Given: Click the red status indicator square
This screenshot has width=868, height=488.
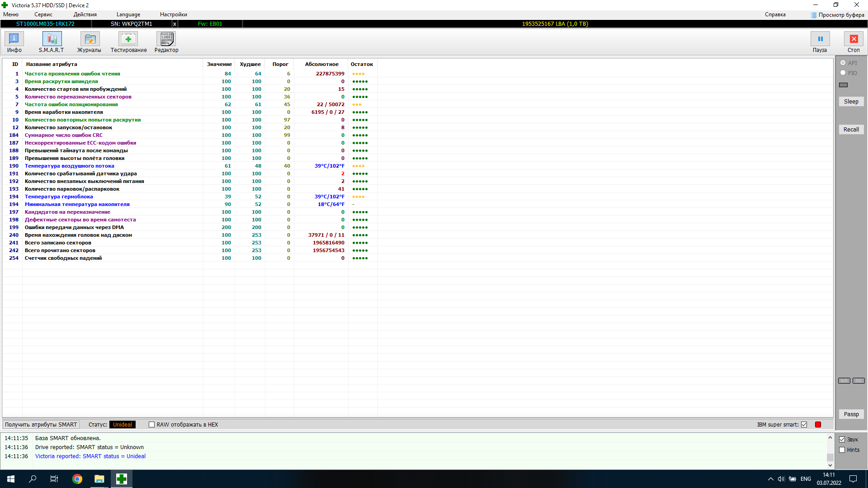Looking at the screenshot, I should pyautogui.click(x=818, y=425).
